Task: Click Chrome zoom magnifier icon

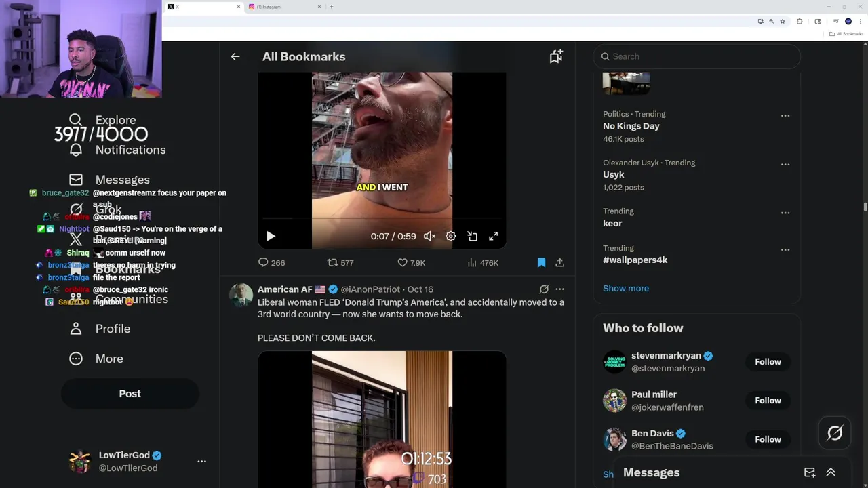Action: 771,21
